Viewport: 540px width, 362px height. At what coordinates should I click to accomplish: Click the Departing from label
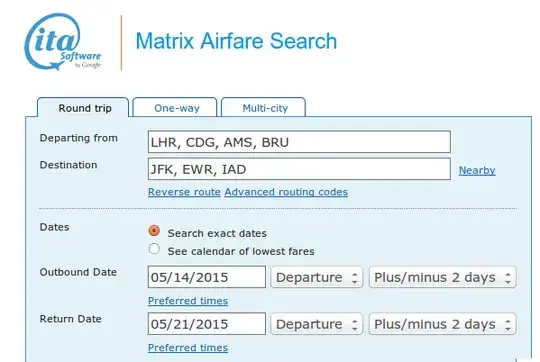(79, 138)
